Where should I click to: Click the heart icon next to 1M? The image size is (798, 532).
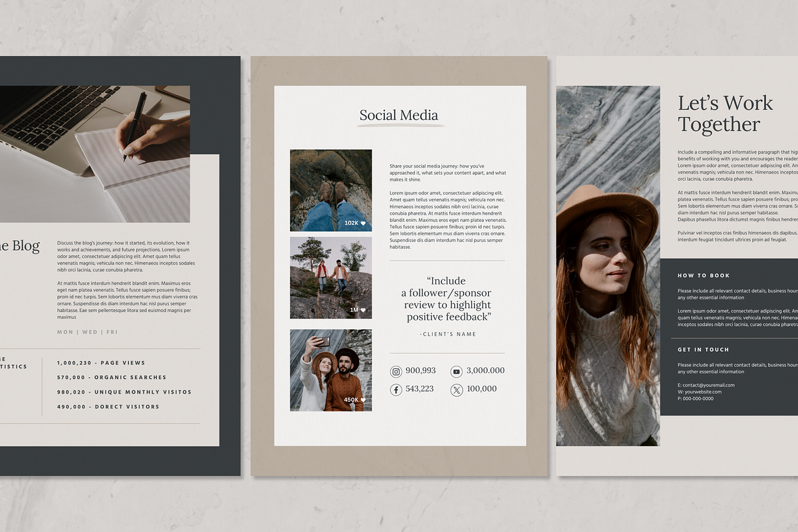(x=363, y=310)
